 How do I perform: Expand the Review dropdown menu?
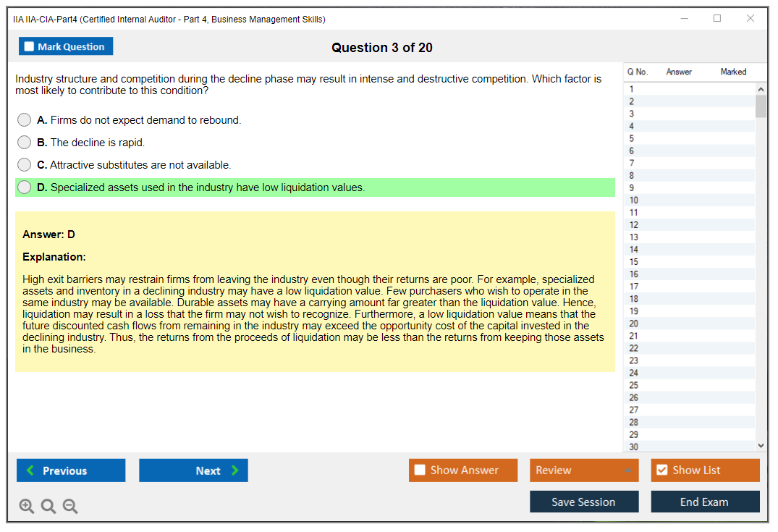click(x=627, y=470)
